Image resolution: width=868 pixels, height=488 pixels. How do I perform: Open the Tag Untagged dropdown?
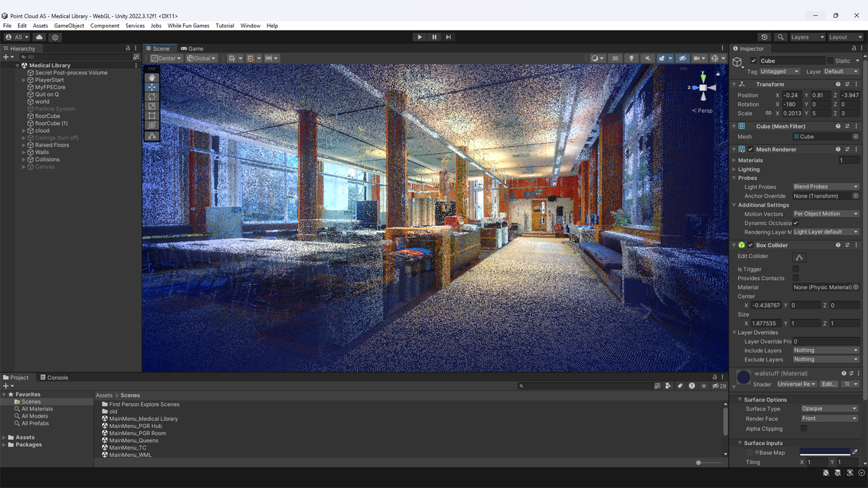click(x=780, y=72)
